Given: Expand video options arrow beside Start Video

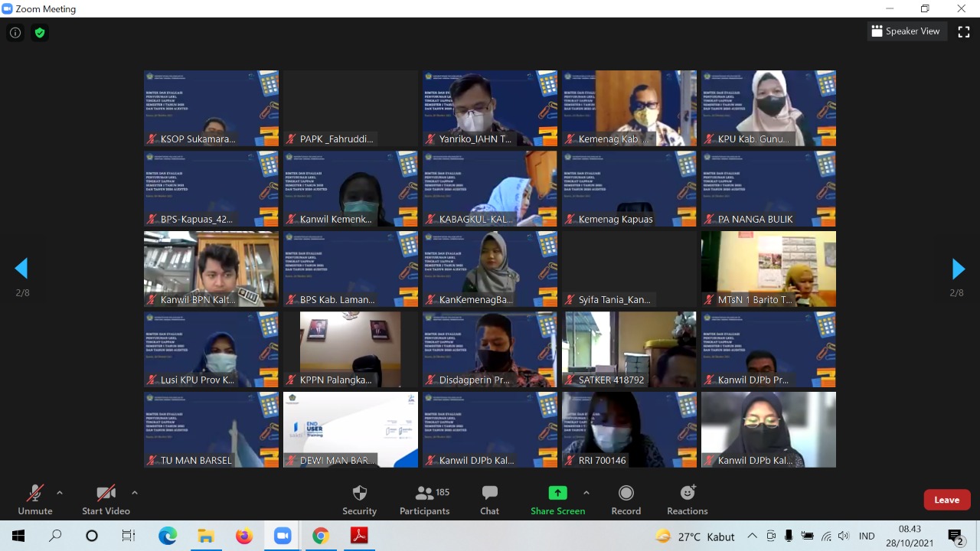Looking at the screenshot, I should coord(135,493).
